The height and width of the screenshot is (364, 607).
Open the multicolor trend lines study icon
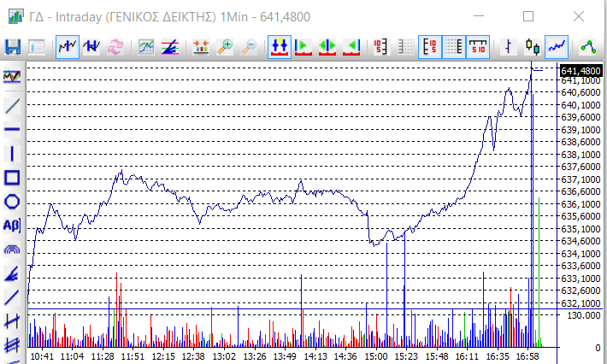tap(170, 47)
